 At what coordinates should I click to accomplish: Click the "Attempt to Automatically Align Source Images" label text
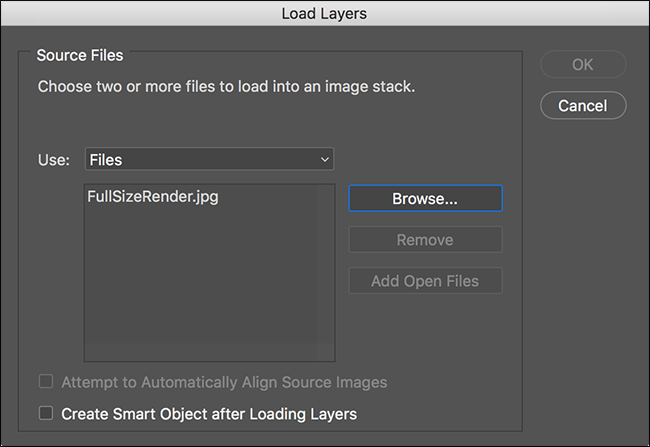(x=224, y=382)
